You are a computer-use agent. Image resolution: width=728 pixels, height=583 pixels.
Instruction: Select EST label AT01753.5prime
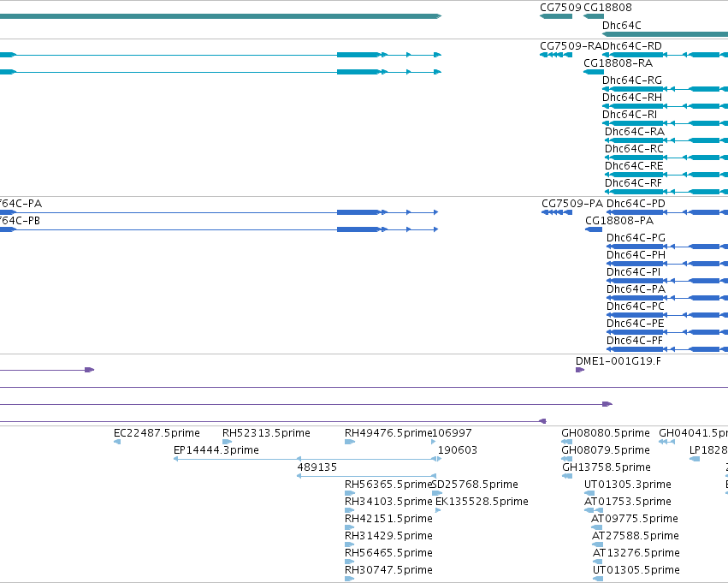628,503
